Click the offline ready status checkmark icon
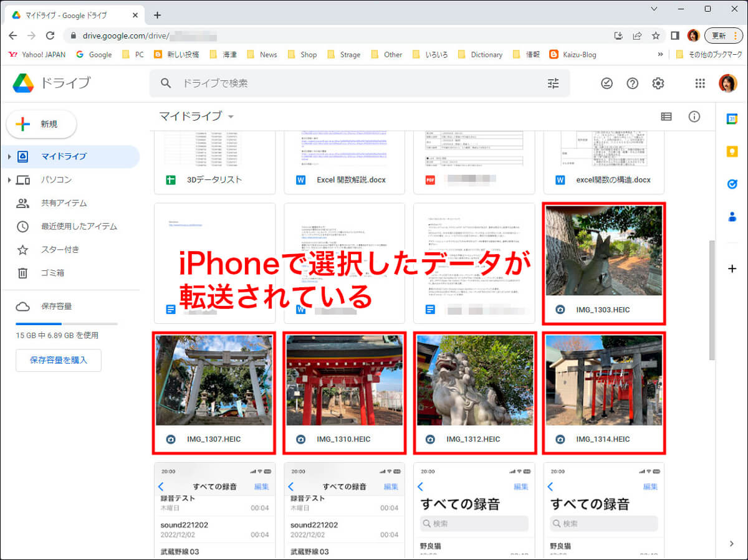 pos(607,83)
